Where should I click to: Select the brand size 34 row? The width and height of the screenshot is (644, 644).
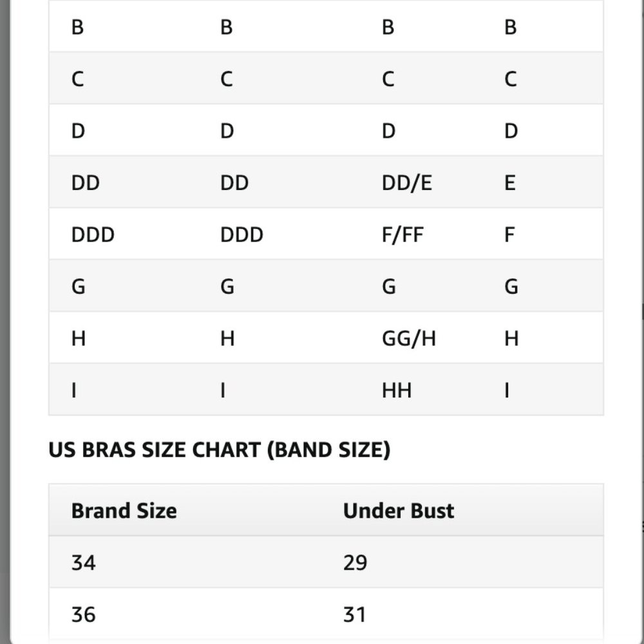tap(326, 562)
